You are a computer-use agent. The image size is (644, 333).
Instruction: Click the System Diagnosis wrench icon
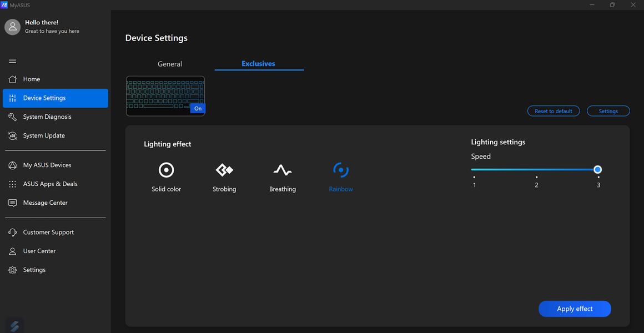13,117
